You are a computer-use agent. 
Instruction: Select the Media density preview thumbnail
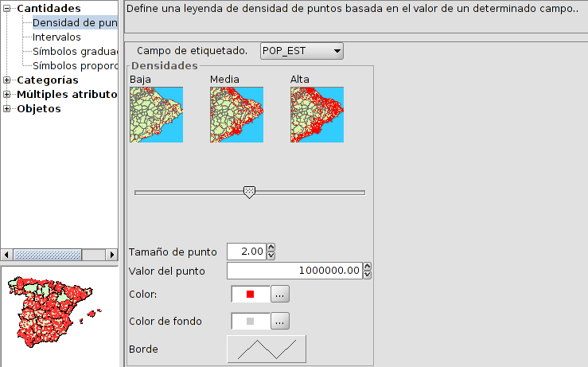pyautogui.click(x=236, y=115)
